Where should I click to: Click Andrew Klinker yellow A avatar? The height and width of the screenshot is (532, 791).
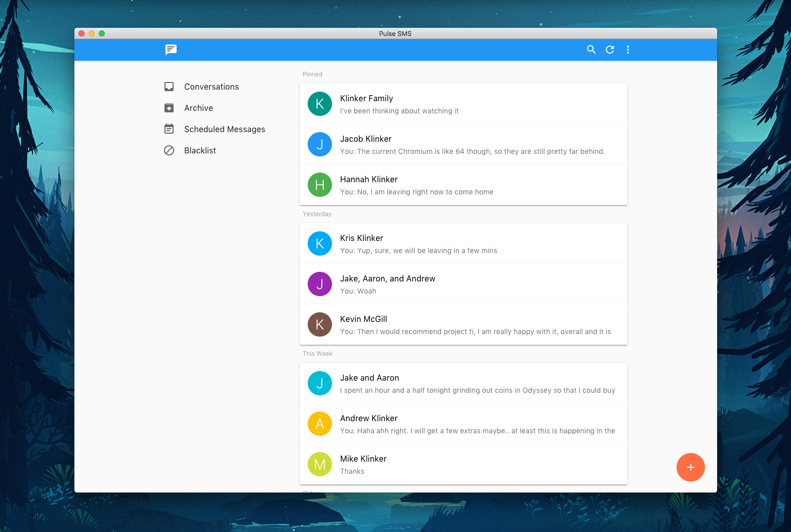(320, 424)
